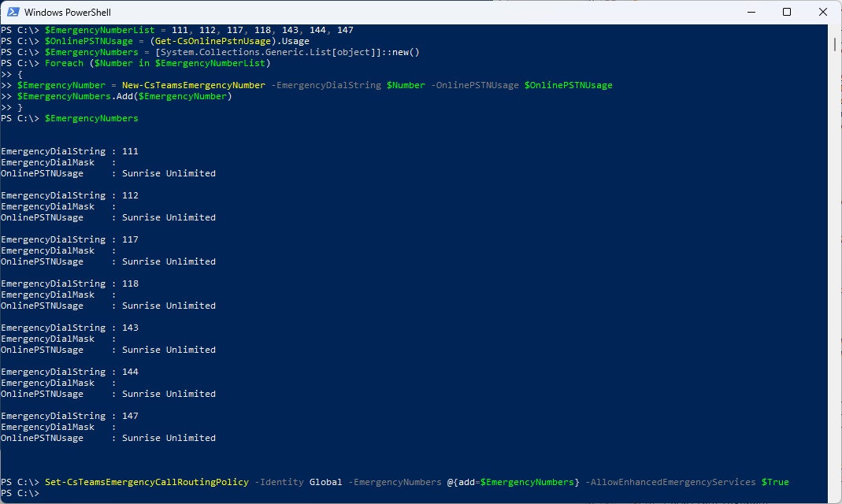842x504 pixels.
Task: Click "$Number" after -EmergencyDialString
Action: 406,85
